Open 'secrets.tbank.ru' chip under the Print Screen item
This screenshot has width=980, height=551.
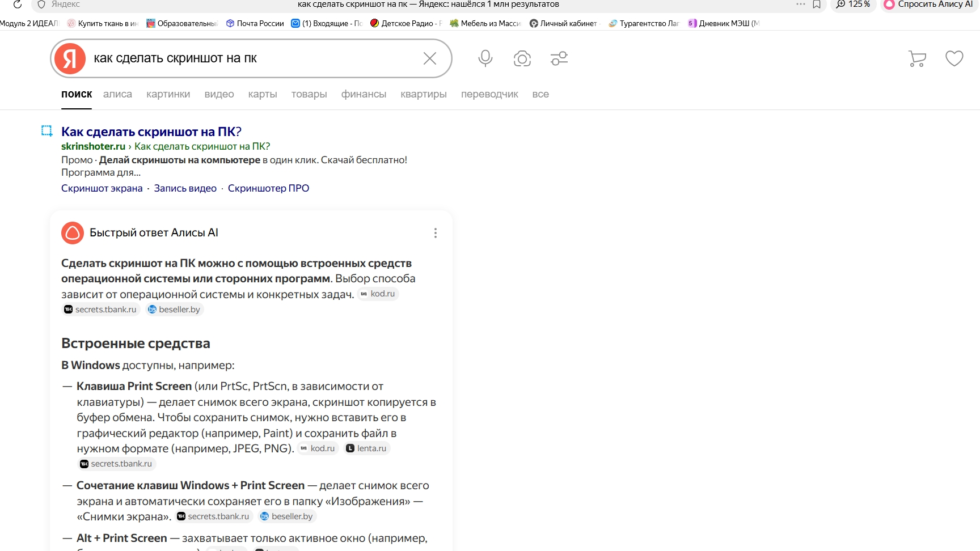117,464
